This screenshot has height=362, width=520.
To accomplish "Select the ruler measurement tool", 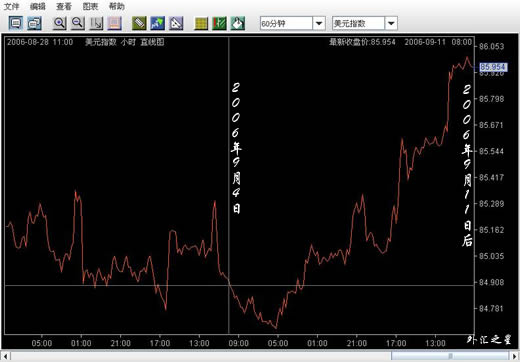I will point(139,23).
